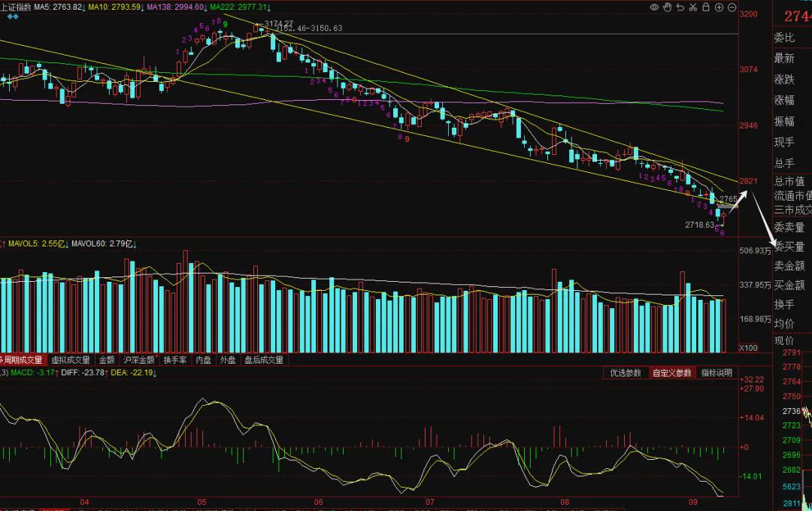The height and width of the screenshot is (511, 812).
Task: Click the blue diamond marker icon under 上证指数
Action: [13, 17]
